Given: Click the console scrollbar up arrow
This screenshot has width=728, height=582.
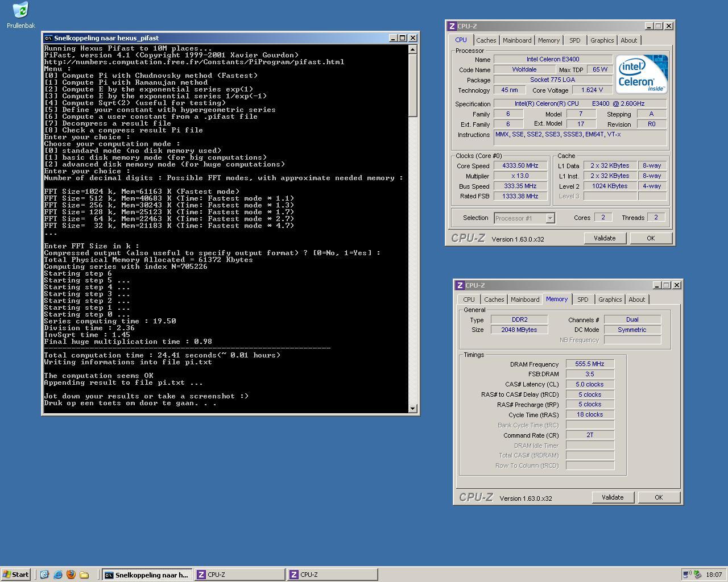Looking at the screenshot, I should (x=413, y=49).
